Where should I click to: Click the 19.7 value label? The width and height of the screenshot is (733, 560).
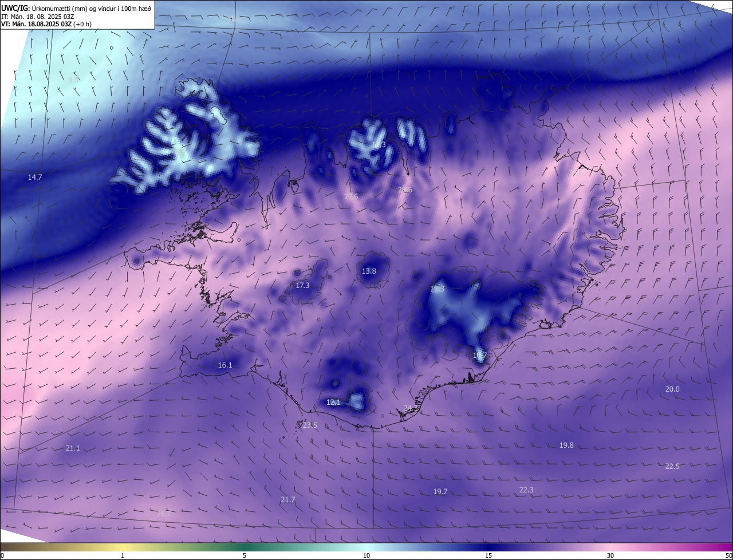(440, 491)
